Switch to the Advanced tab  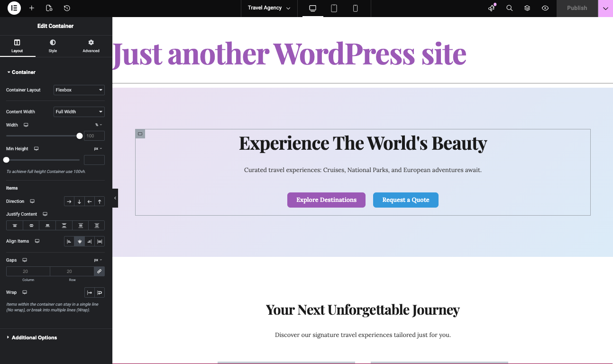coord(91,46)
